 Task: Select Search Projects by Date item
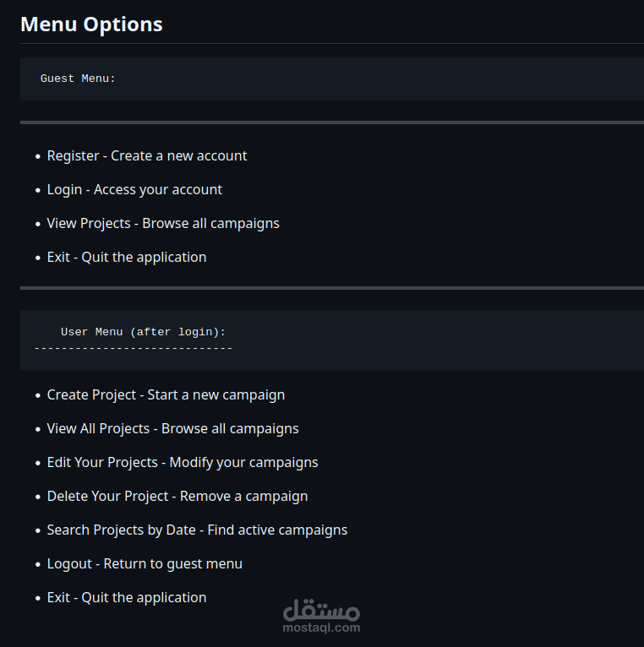point(197,530)
